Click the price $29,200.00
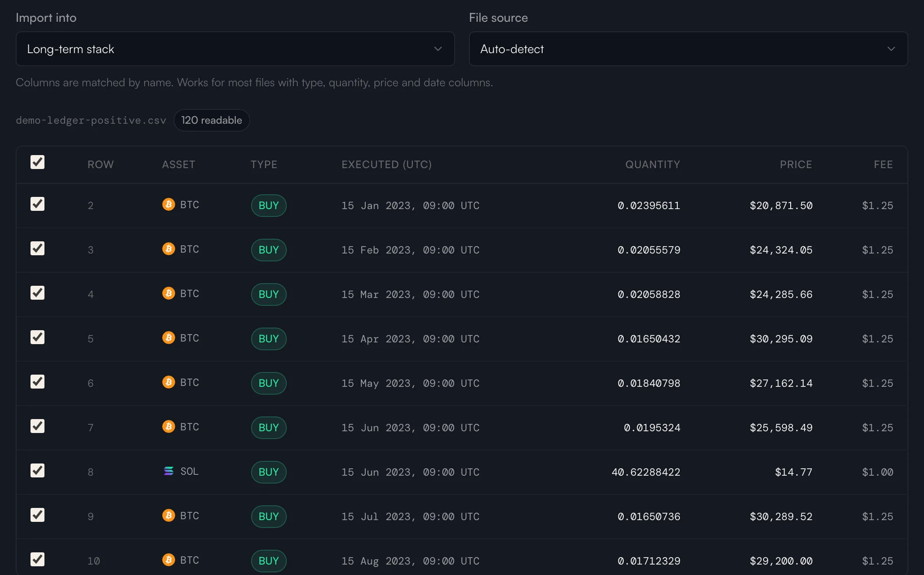 (781, 561)
